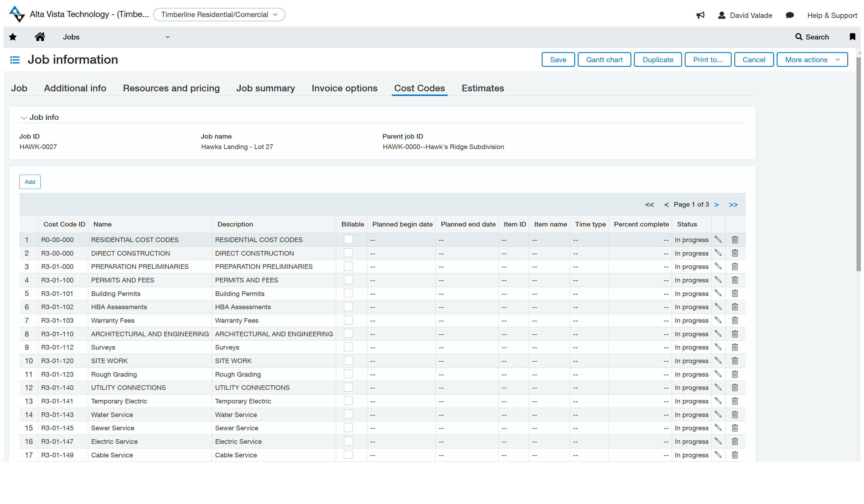Add a new cost code
Viewport: 864px width, 504px height.
(30, 182)
